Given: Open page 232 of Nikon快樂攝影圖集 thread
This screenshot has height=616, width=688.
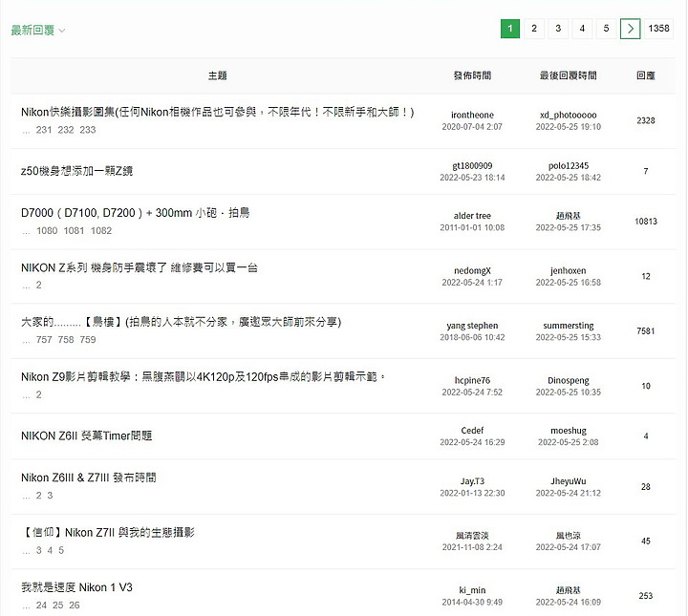Looking at the screenshot, I should click(x=66, y=130).
